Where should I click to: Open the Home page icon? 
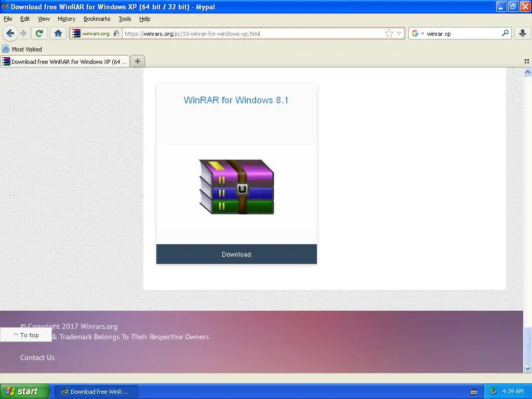coord(58,33)
